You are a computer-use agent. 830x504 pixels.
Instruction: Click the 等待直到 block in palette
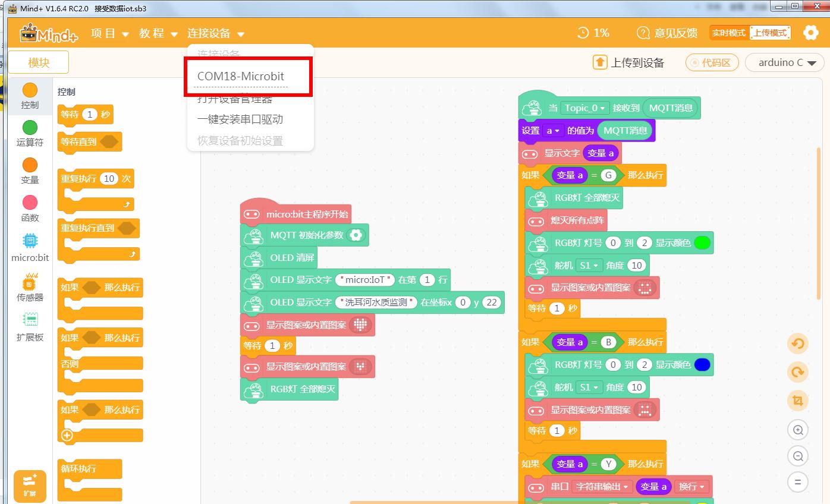tap(90, 141)
